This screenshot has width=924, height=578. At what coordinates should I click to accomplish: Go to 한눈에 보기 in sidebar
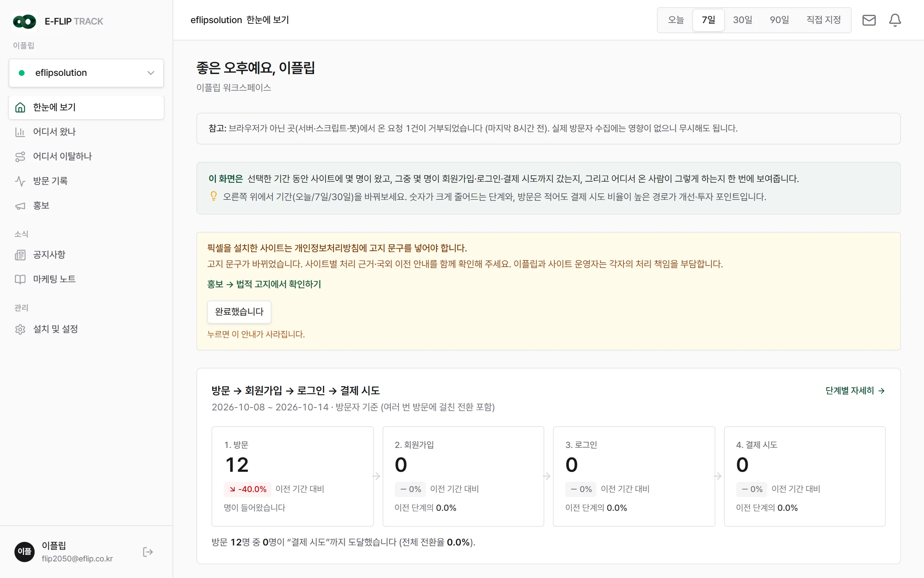(x=86, y=107)
